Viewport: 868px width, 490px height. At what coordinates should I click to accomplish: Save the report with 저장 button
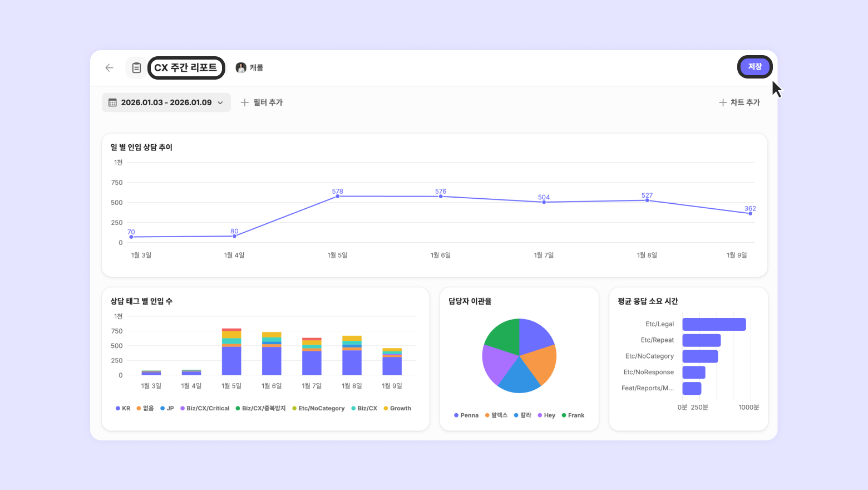coord(755,67)
